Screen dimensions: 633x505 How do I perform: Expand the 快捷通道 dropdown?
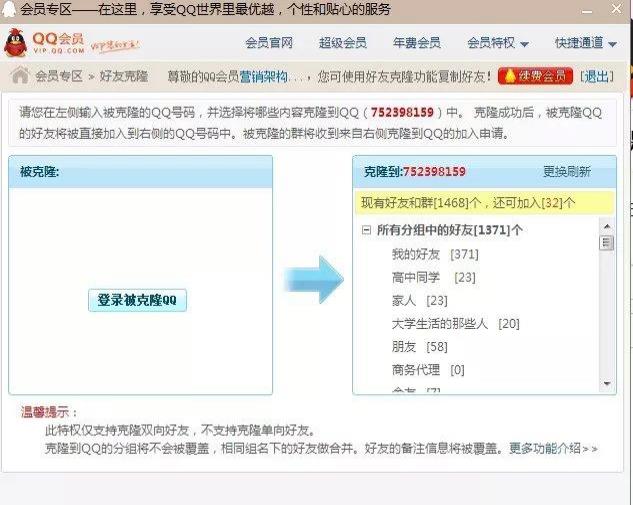[586, 43]
